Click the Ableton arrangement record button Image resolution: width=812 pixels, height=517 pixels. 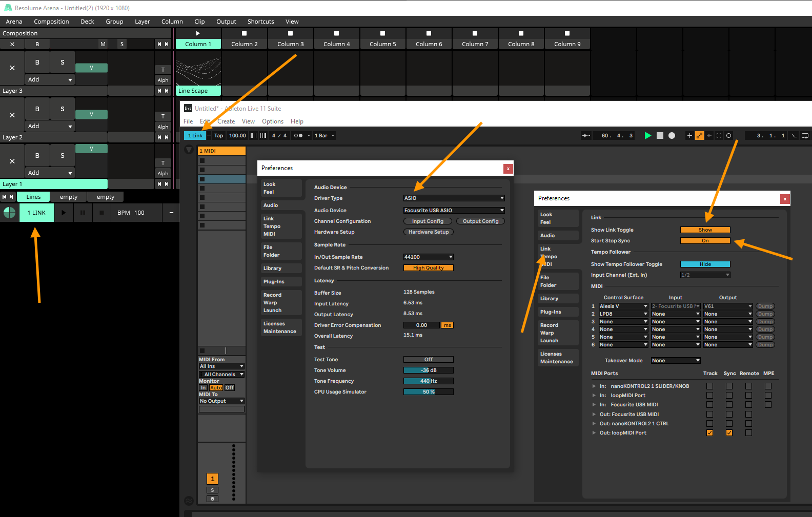click(672, 136)
